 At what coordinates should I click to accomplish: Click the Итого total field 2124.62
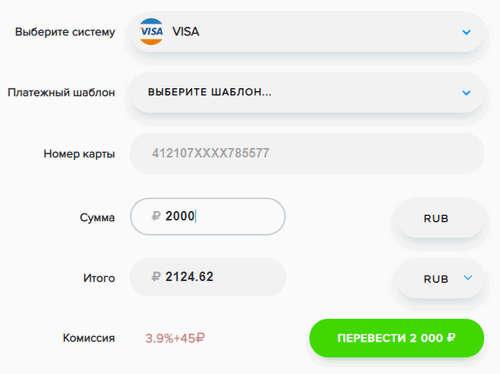208,277
